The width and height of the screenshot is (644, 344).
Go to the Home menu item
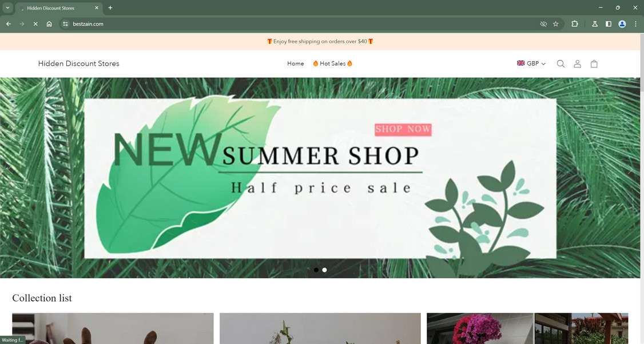[x=295, y=63]
